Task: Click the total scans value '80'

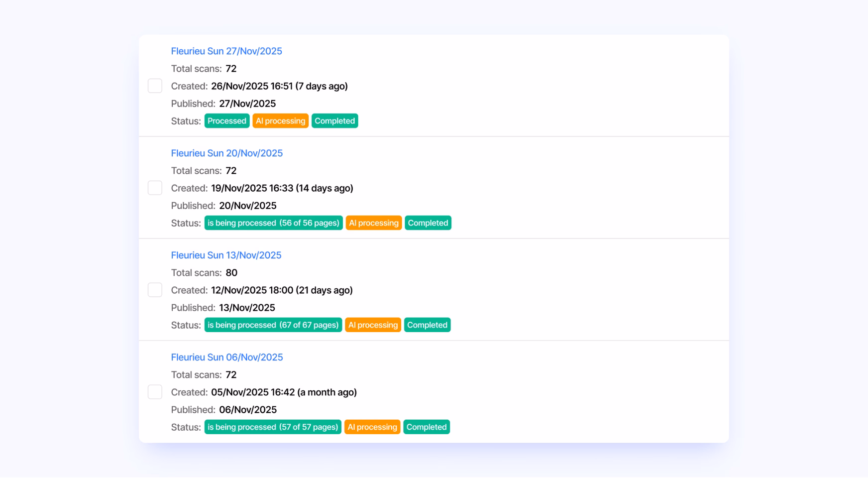Action: tap(231, 273)
